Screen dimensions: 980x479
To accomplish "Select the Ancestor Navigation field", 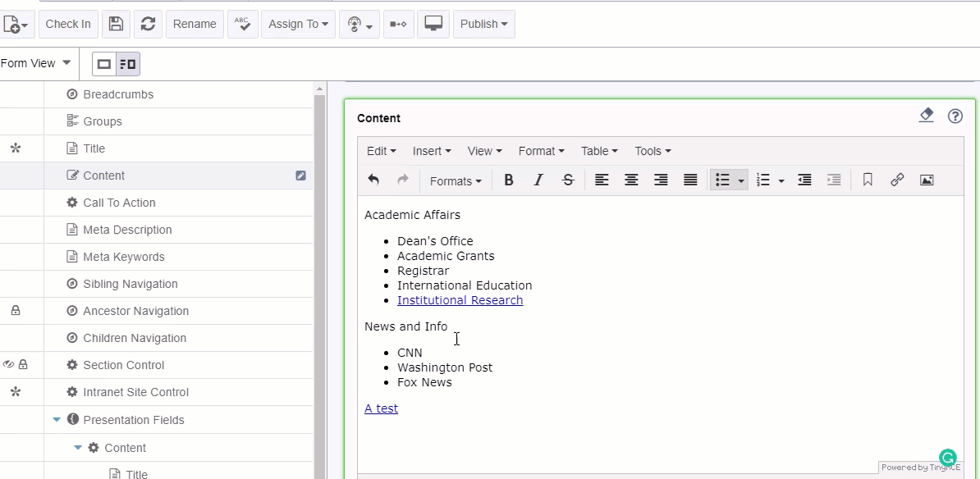I will 135,311.
